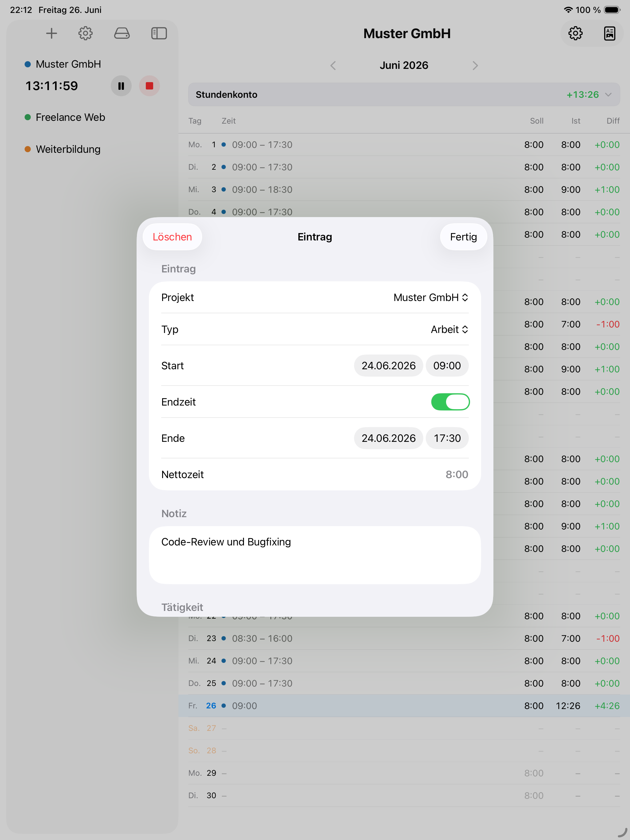Pause the running Muster GmbH timer
This screenshot has width=630, height=840.
121,86
